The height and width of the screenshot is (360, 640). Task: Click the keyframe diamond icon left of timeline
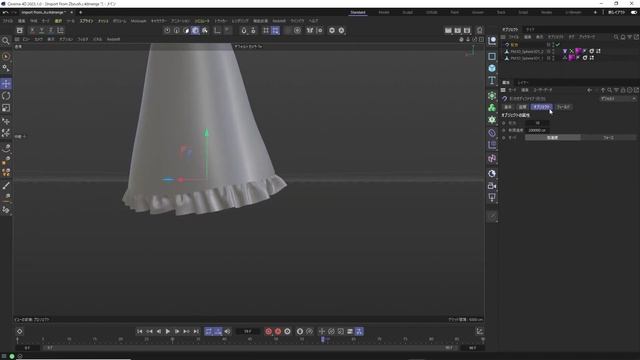click(x=20, y=331)
